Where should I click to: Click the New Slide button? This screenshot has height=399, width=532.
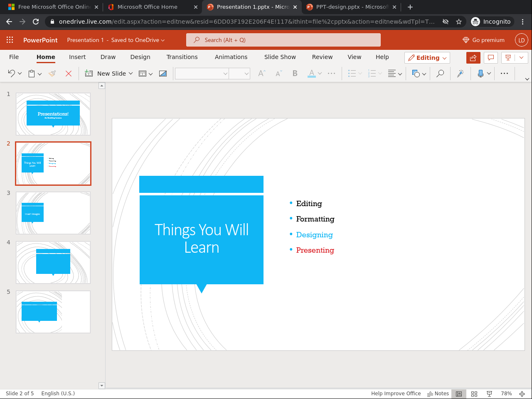point(108,74)
